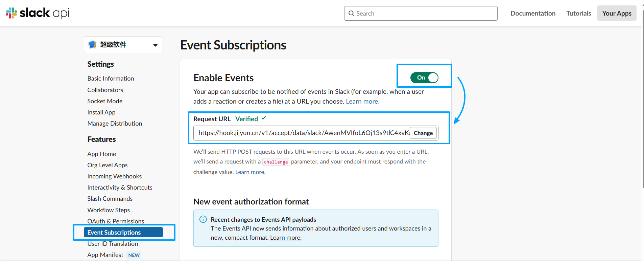Click the info icon in notice box
Screen dimensions: 644x261
[x=203, y=219]
